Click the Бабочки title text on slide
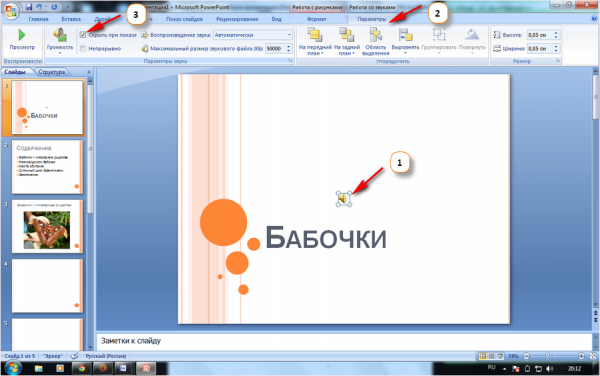 point(326,238)
